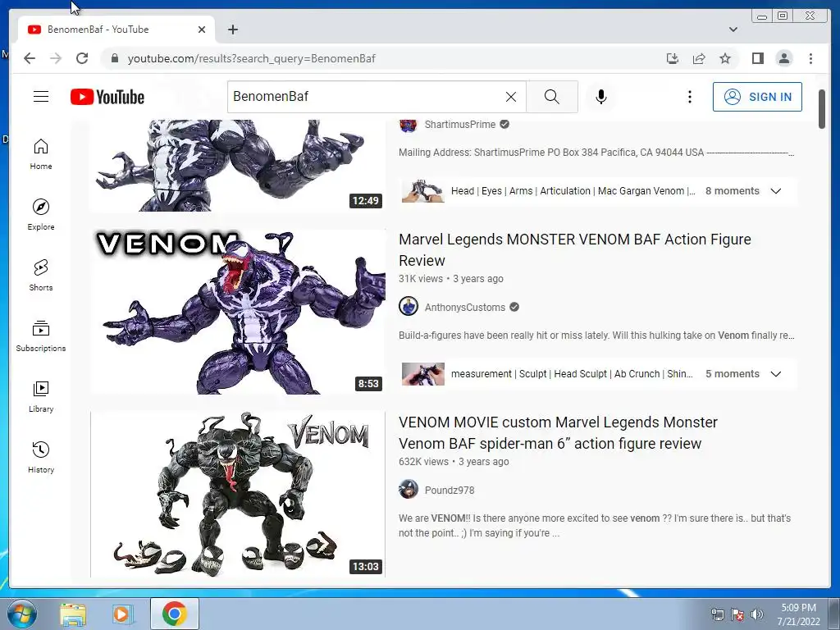840x630 pixels.
Task: Open File Explorer from the taskbar
Action: click(73, 614)
